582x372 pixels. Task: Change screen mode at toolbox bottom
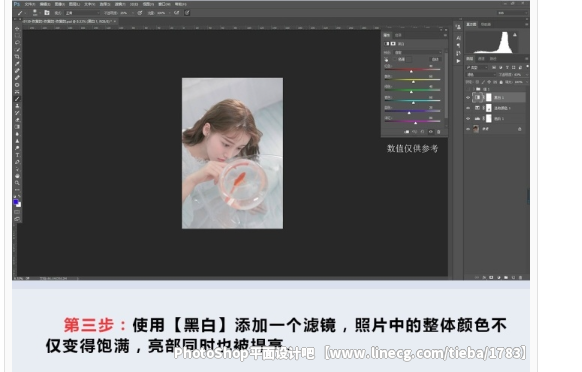17,219
